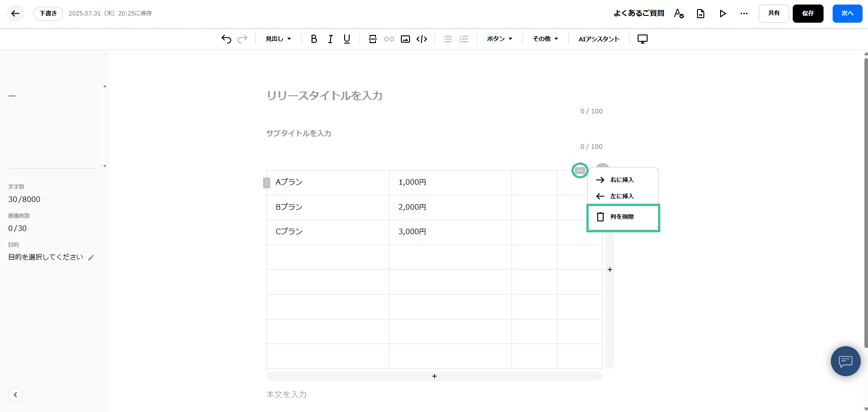
Task: Expand the ボタン dropdown
Action: 499,39
